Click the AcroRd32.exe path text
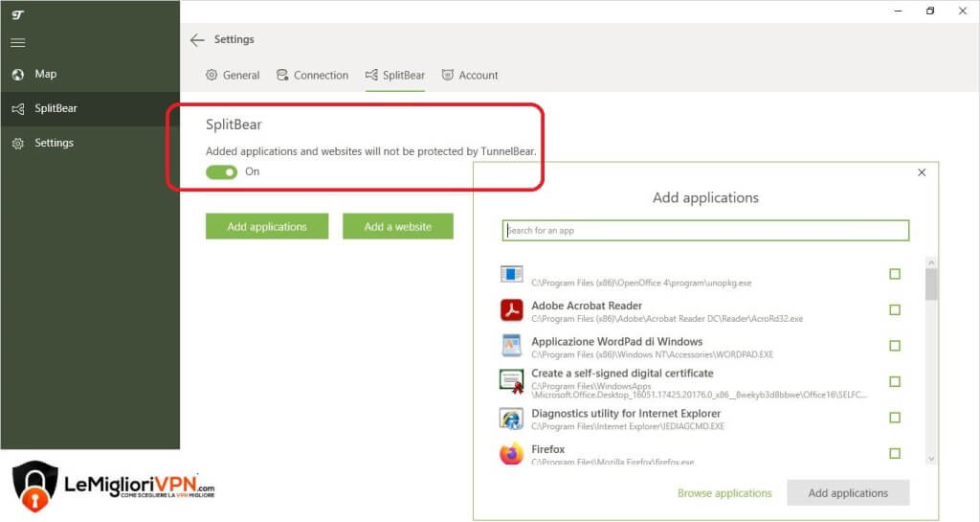This screenshot has height=522, width=980. click(667, 319)
